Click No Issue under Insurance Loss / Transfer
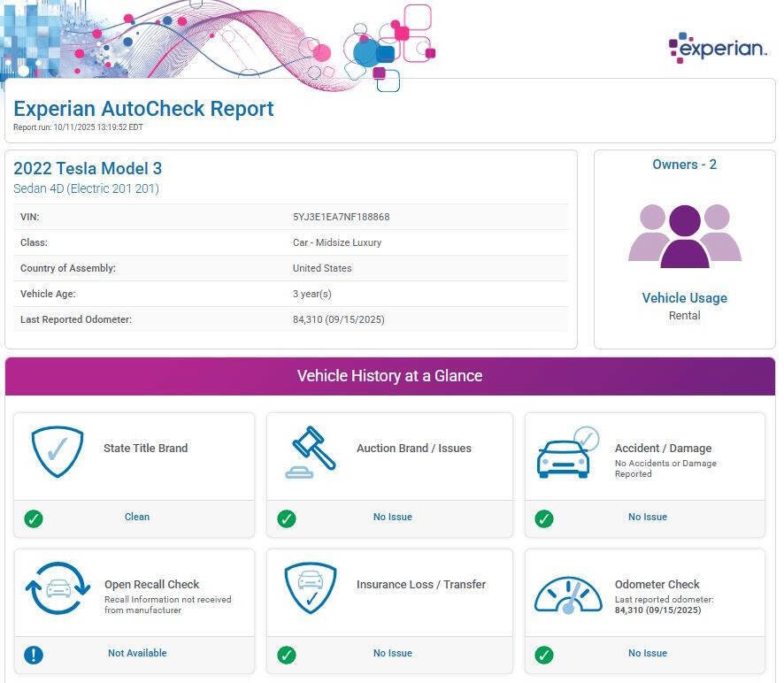The image size is (784, 683). pos(392,653)
